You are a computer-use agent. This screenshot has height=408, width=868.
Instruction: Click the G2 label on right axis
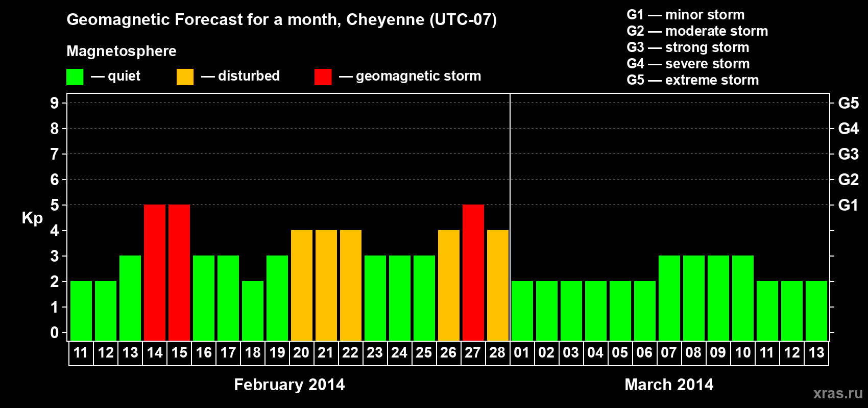[x=849, y=180]
